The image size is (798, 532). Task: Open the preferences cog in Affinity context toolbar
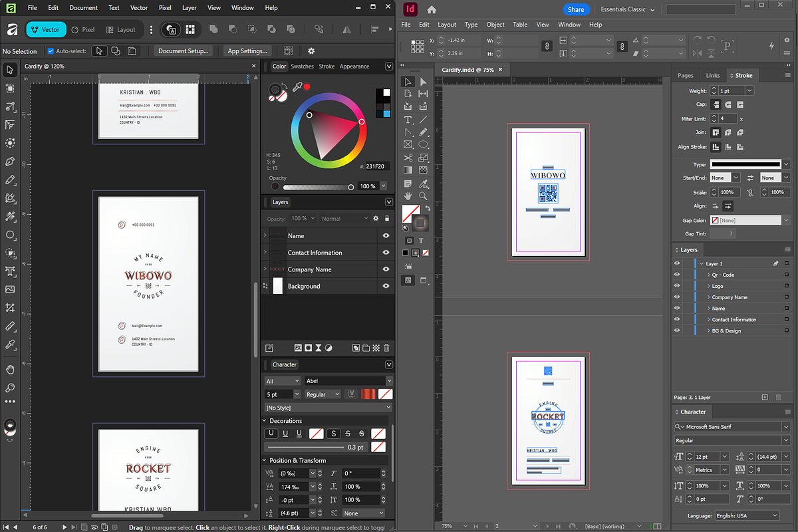click(311, 51)
